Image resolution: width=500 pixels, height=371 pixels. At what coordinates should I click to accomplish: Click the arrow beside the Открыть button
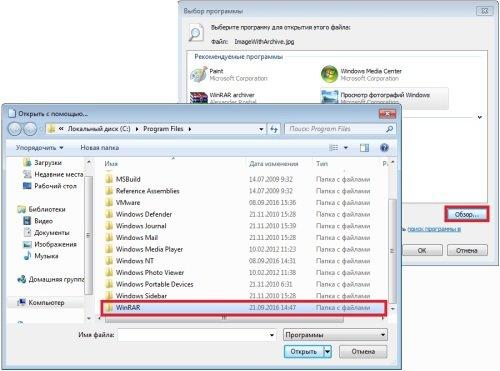327,351
